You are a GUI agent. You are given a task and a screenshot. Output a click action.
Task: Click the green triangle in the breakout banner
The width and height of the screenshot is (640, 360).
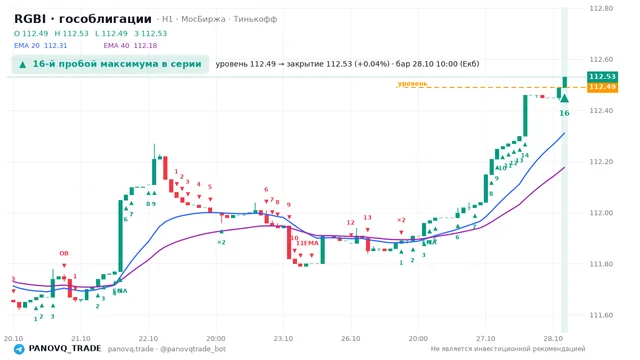point(23,64)
